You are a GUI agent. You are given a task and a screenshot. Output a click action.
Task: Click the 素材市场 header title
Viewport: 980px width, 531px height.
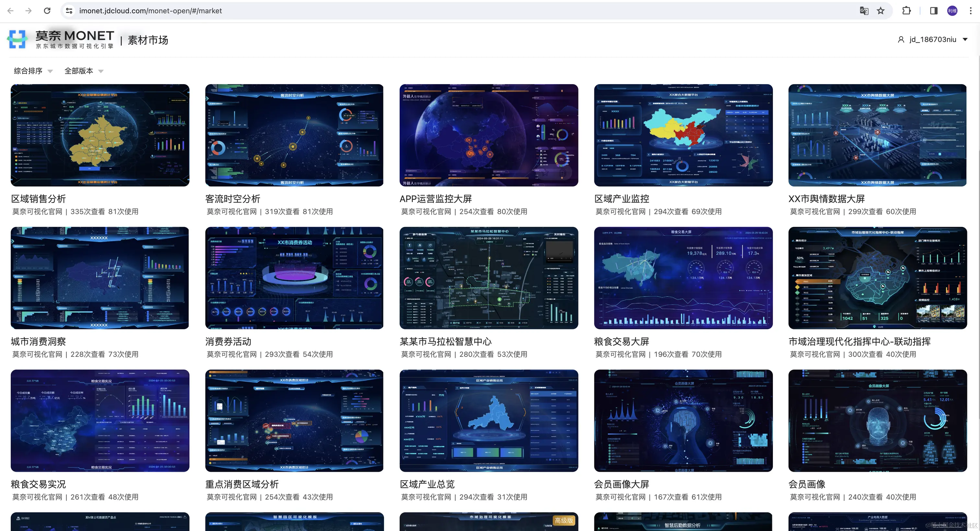147,40
